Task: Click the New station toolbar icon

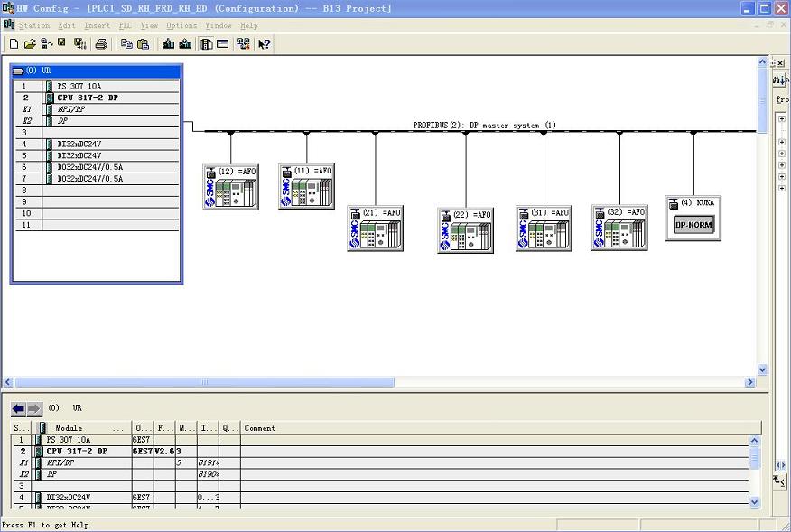Action: 14,43
